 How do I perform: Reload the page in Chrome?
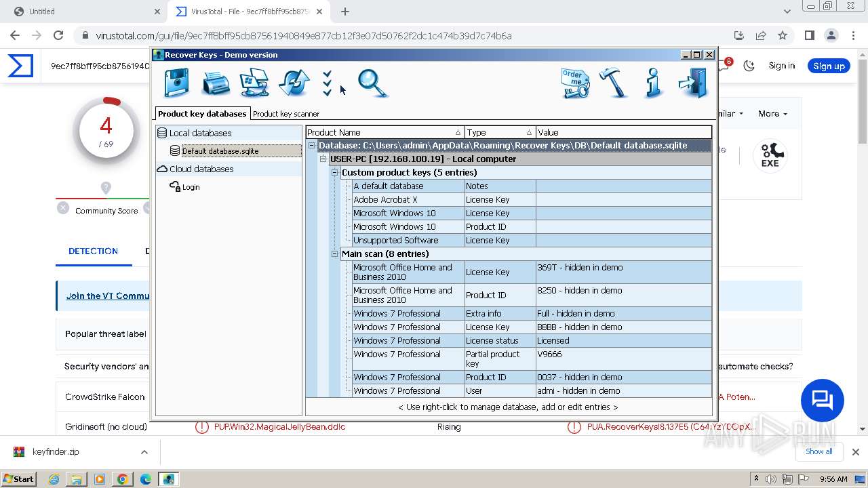58,35
